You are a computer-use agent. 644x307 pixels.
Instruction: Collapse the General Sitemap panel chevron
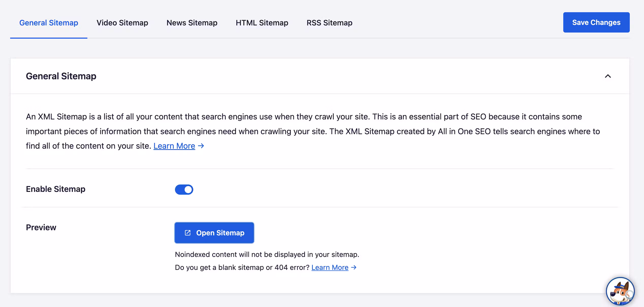(608, 76)
